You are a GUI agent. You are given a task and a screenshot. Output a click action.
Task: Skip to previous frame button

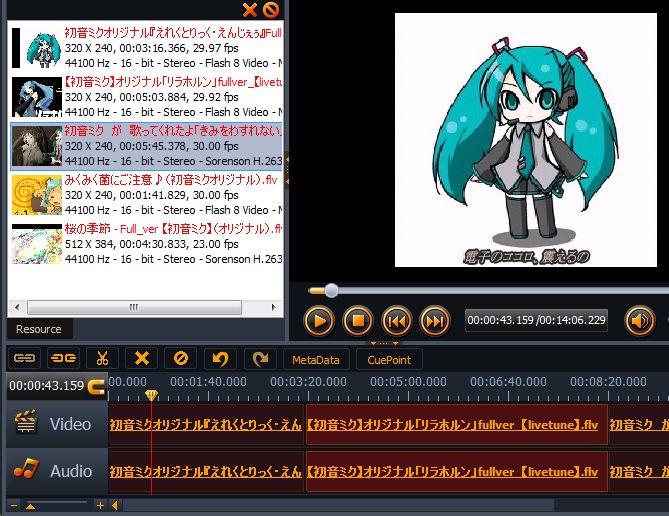point(396,321)
